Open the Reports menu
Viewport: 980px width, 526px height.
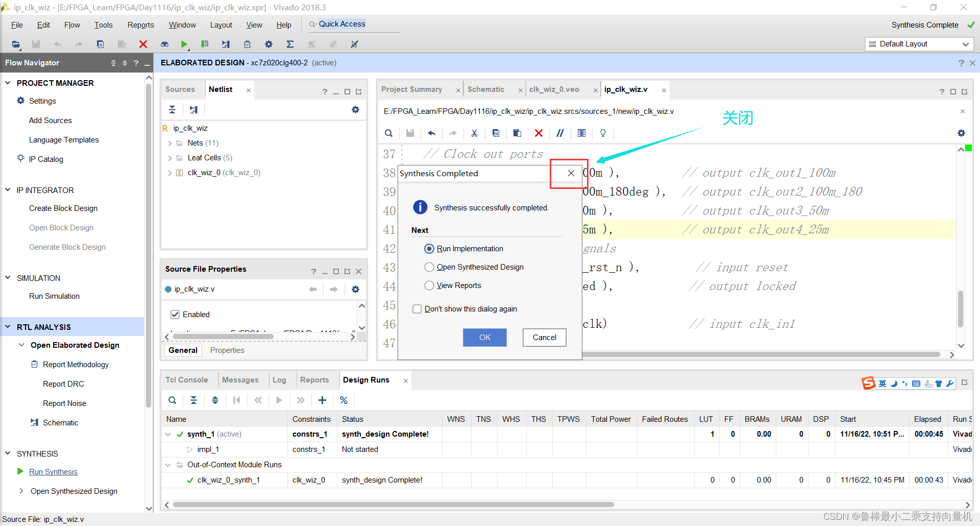click(x=140, y=25)
